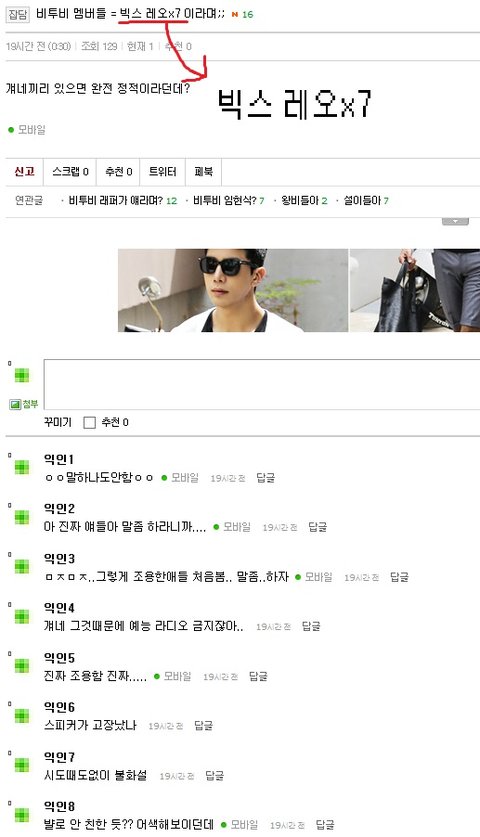Open related post 비투비 래퍼가 애리며?
Image resolution: width=480 pixels, height=837 pixels.
tap(116, 201)
